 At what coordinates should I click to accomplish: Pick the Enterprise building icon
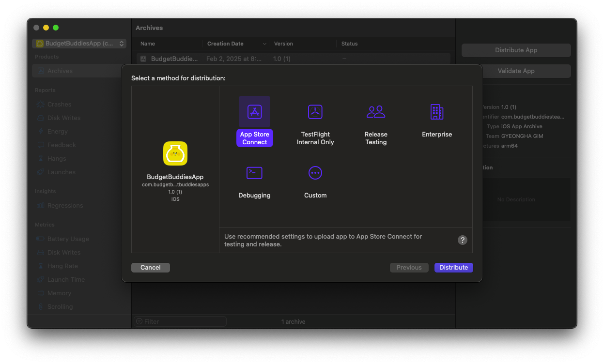pyautogui.click(x=437, y=112)
